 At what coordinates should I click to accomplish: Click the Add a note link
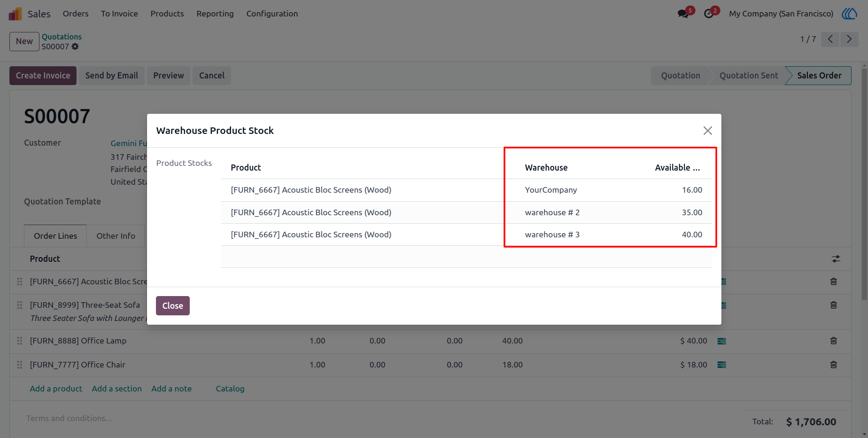pos(171,389)
